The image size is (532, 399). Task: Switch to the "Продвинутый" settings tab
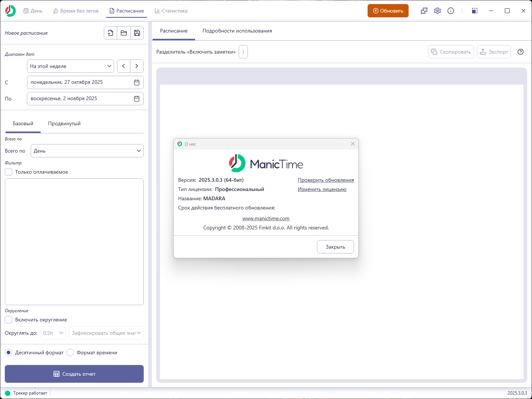pyautogui.click(x=64, y=124)
